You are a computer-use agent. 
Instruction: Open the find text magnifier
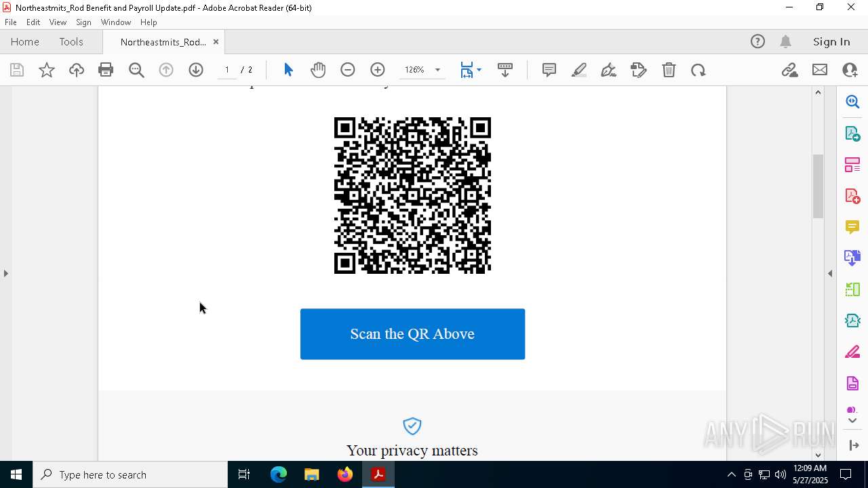click(x=136, y=70)
